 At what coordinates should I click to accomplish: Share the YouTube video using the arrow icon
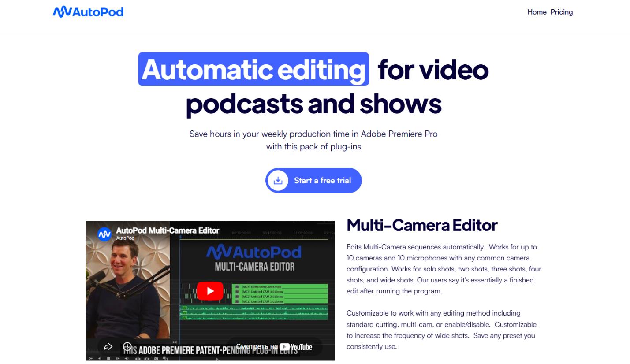(108, 347)
